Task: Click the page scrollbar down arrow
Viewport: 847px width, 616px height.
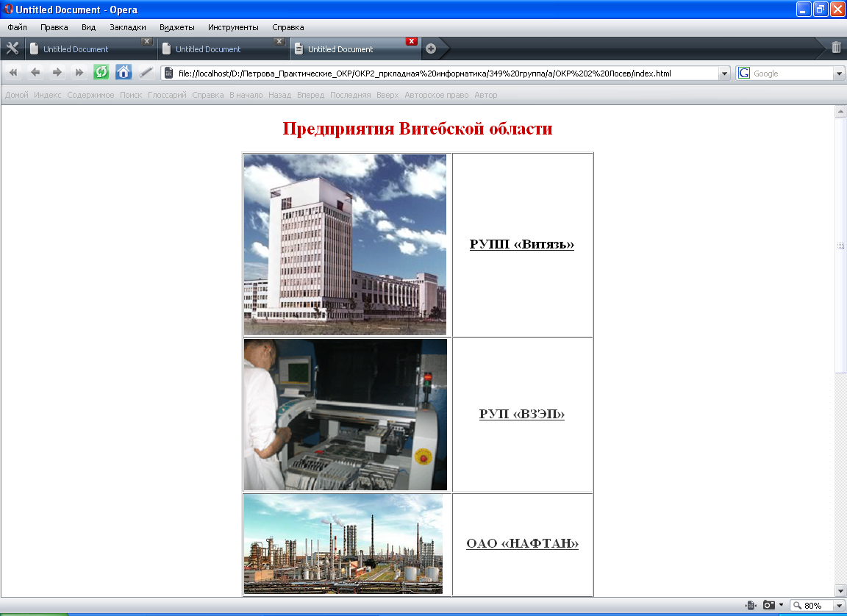Action: [840, 590]
